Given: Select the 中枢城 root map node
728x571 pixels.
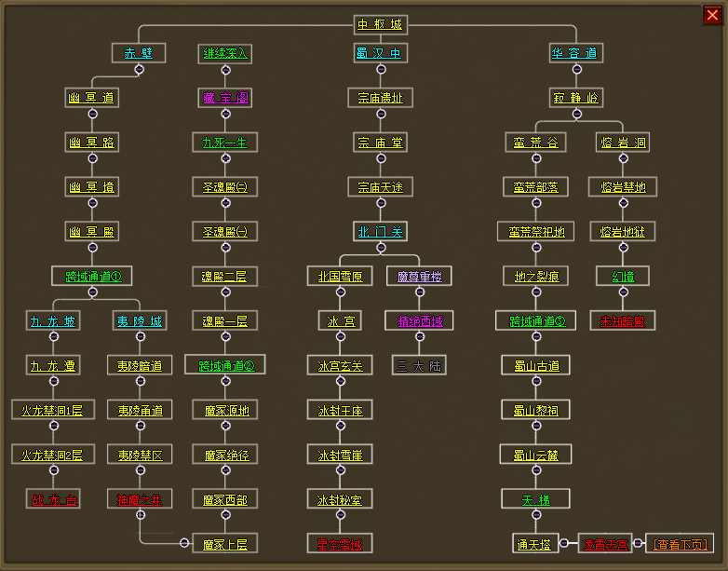Looking at the screenshot, I should [x=381, y=24].
